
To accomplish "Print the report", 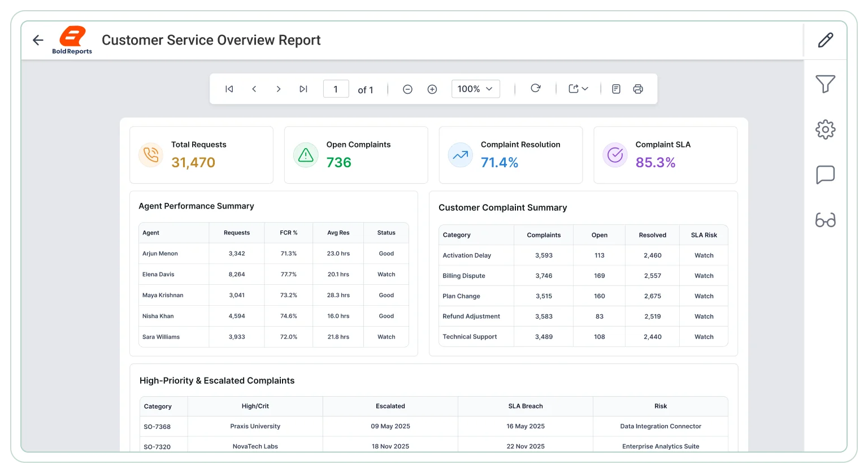I will pos(638,89).
